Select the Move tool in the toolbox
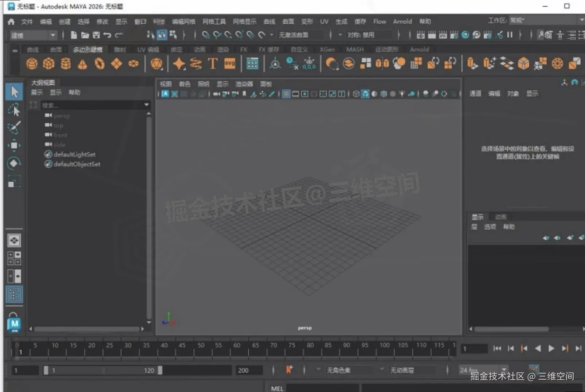 tap(14, 145)
